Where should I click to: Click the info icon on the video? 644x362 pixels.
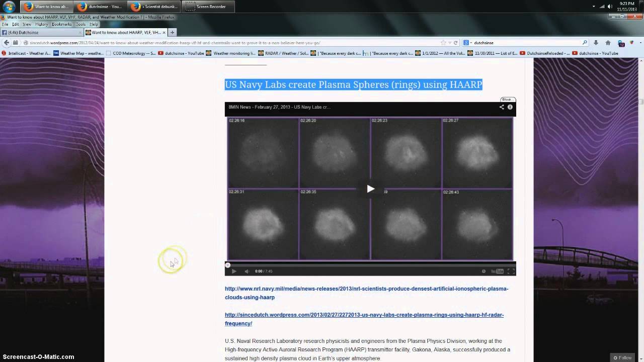510,107
